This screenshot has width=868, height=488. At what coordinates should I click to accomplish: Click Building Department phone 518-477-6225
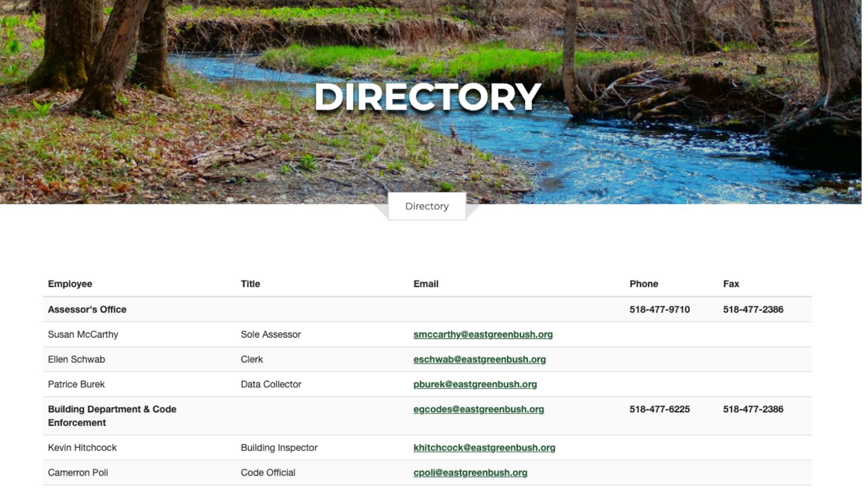tap(659, 409)
